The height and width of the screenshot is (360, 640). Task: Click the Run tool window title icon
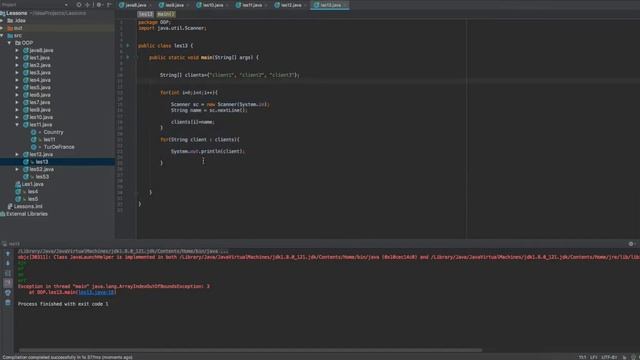point(4,244)
